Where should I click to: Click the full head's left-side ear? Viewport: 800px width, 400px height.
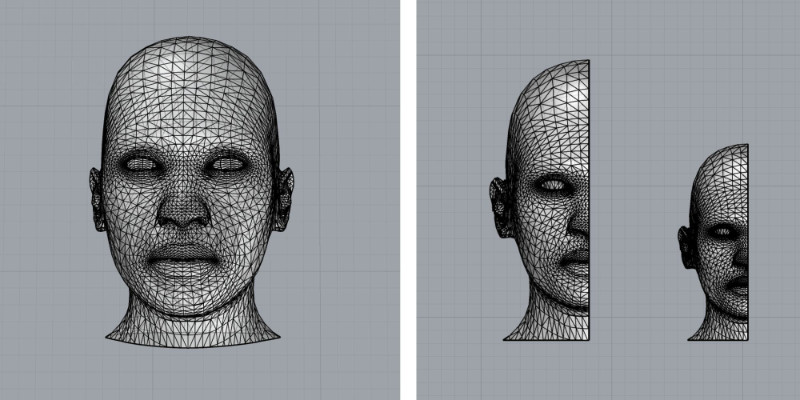97,198
